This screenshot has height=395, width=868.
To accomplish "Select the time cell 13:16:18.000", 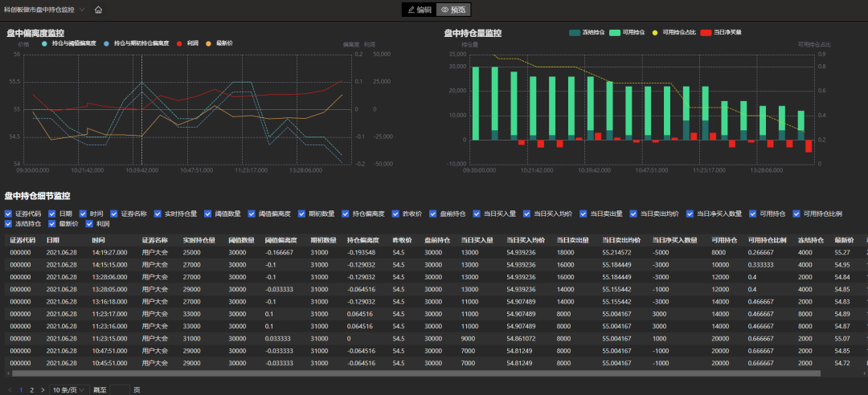I will click(109, 302).
